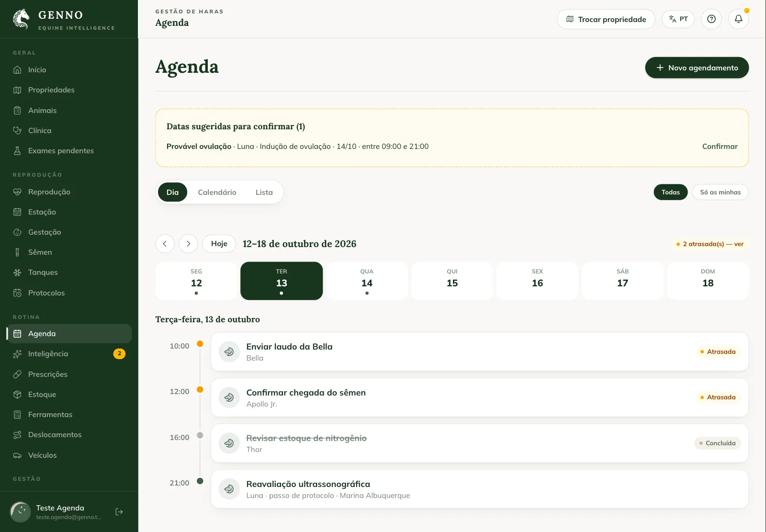Screen dimensions: 766x532
Task: Open Propriedades map icon item
Action: [x=69, y=90]
